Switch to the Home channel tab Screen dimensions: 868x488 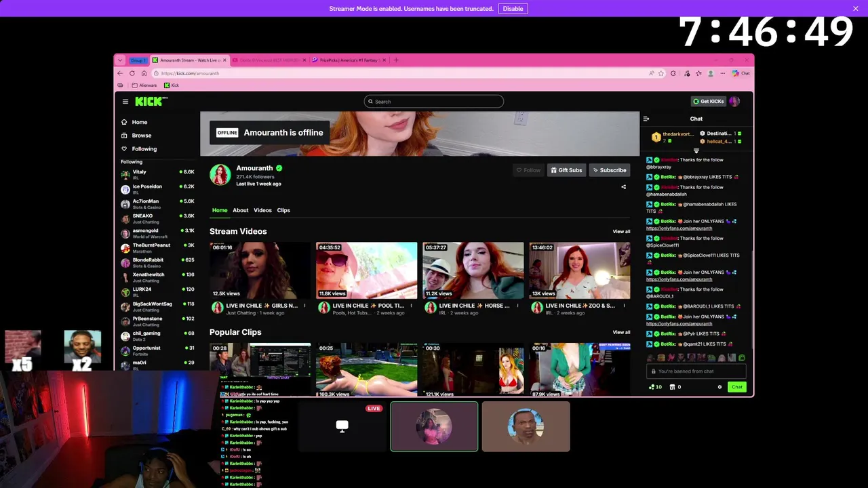pos(220,210)
